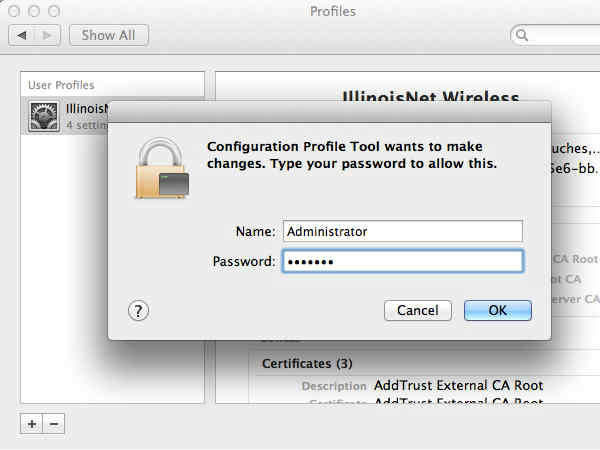This screenshot has width=600, height=450.
Task: Minimize the Profiles window
Action: (32, 11)
